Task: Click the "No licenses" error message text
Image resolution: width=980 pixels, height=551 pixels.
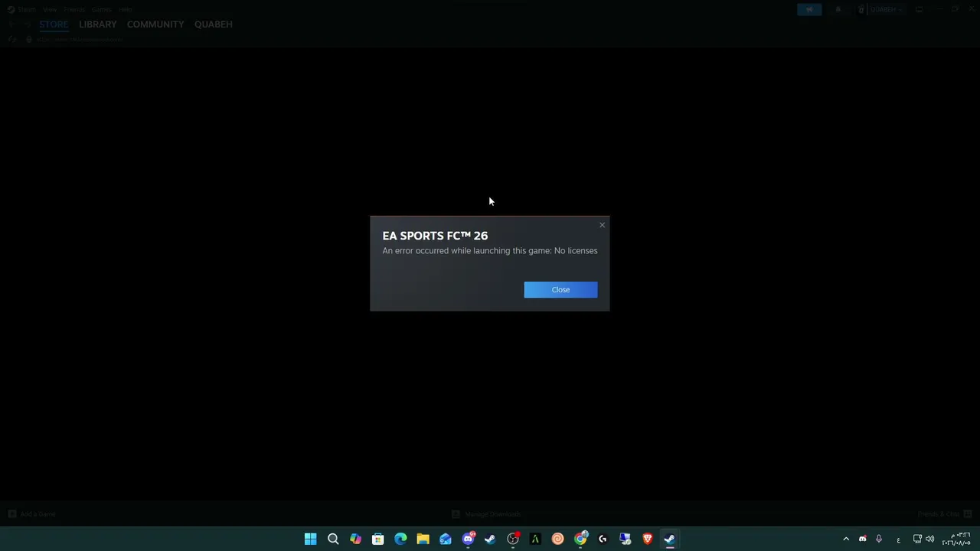Action: (576, 251)
